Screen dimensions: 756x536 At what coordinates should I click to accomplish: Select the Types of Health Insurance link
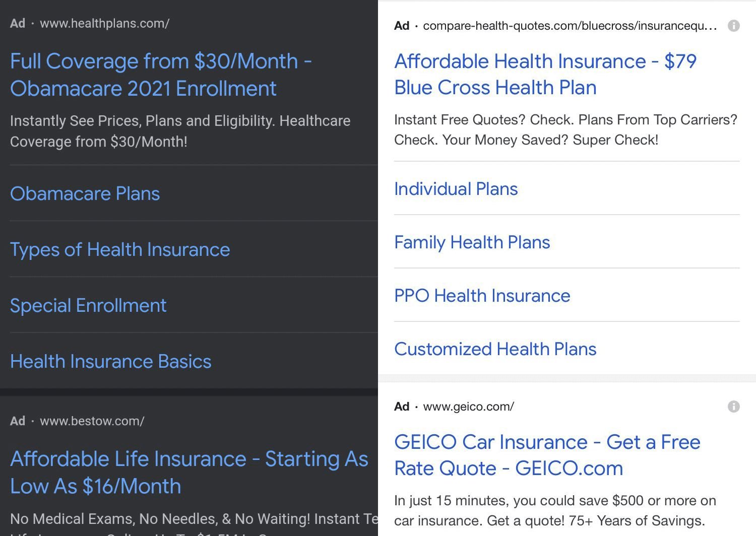(120, 249)
